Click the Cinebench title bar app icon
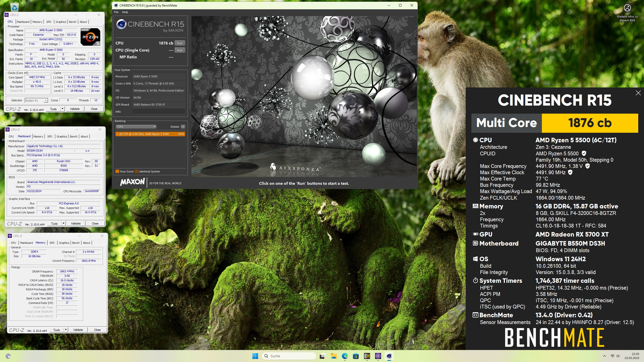 coord(116,5)
